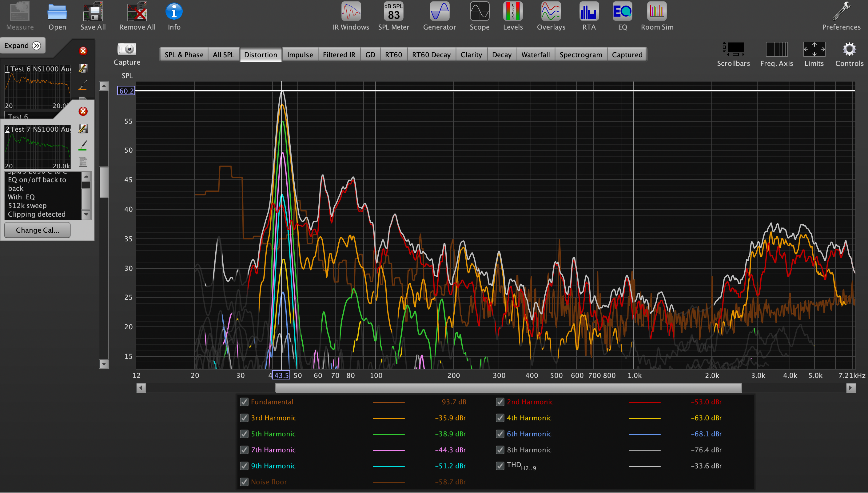This screenshot has height=493, width=868.
Task: Click the Save All disk icon
Action: (93, 11)
